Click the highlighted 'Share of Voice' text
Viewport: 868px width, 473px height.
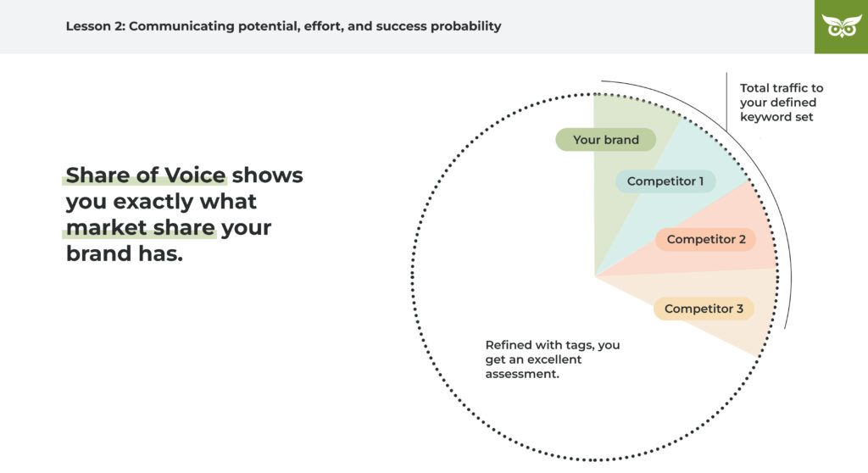pos(146,175)
